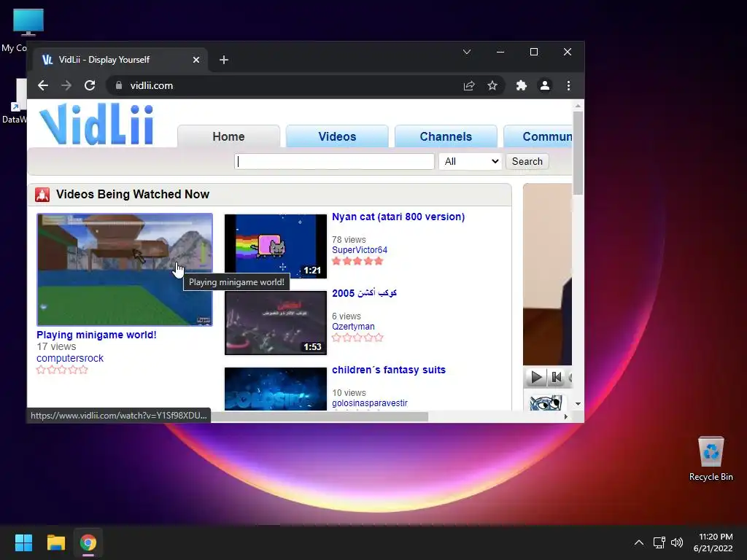Viewport: 747px width, 560px height.
Task: Share this page using the share icon
Action: 469,86
